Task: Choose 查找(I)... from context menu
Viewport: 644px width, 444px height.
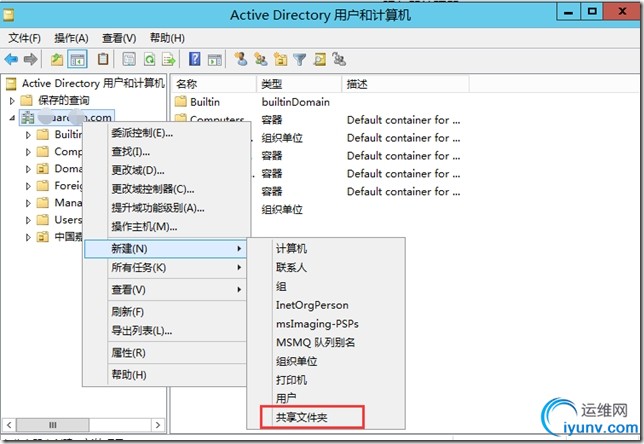Action: [166, 152]
